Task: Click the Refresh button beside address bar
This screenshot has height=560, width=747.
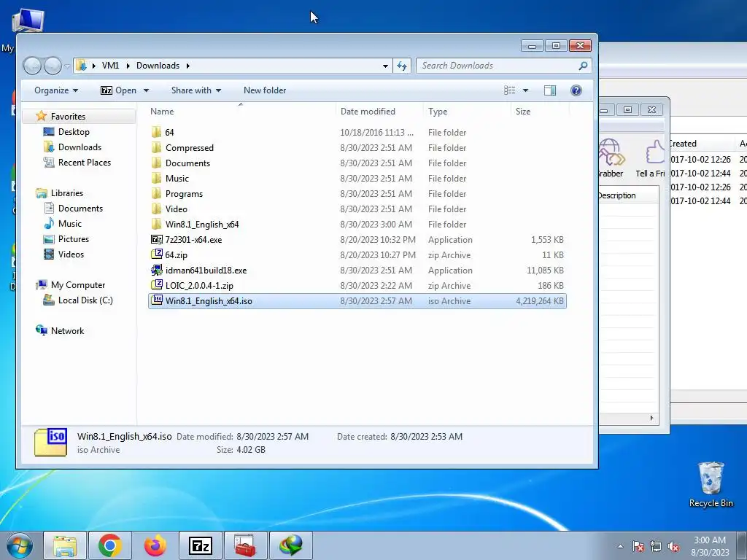Action: click(402, 66)
